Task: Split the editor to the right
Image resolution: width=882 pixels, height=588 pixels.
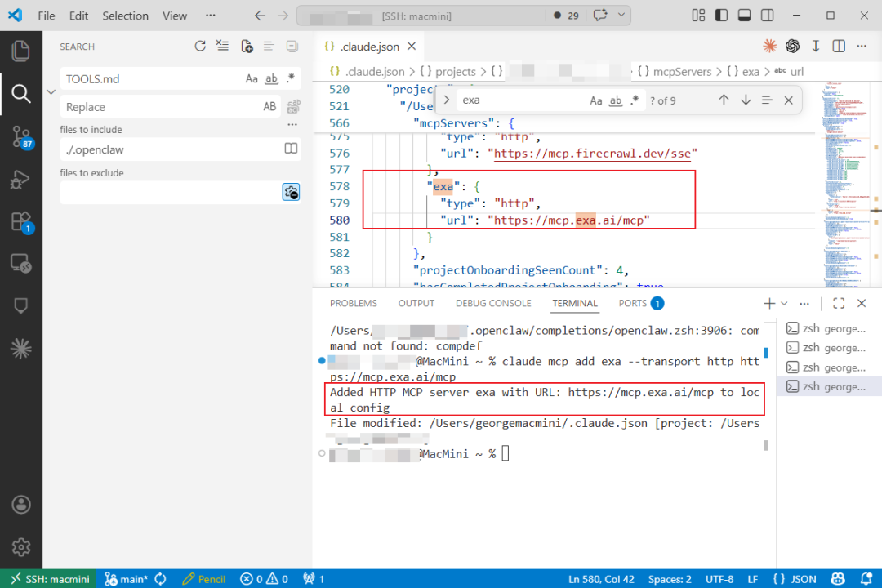Action: 839,46
